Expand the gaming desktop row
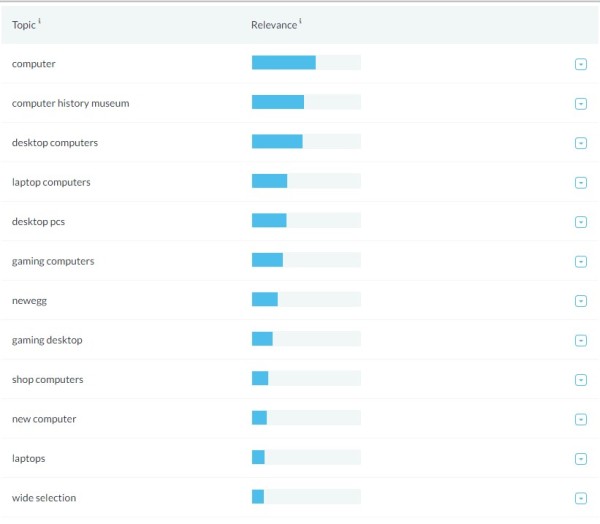 (x=580, y=340)
